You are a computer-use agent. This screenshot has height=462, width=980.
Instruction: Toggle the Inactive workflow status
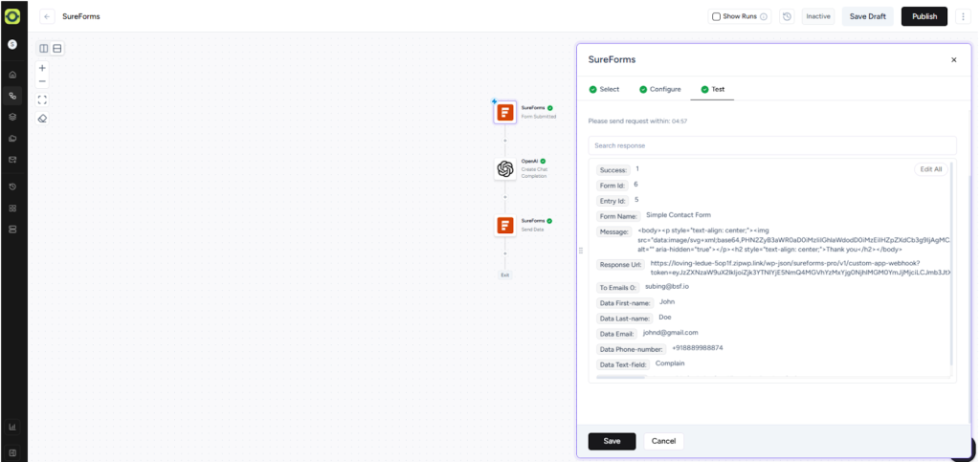[x=818, y=16]
